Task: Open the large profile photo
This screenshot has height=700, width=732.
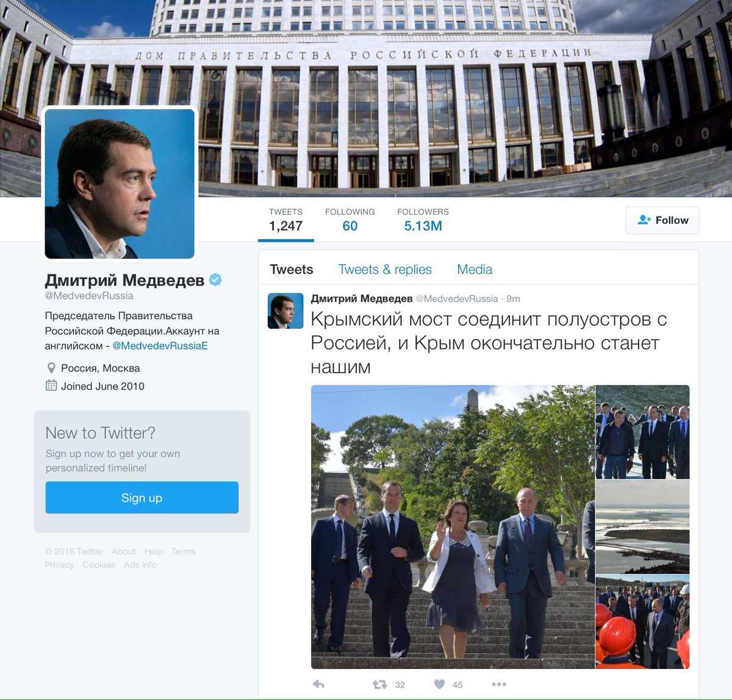Action: (120, 184)
